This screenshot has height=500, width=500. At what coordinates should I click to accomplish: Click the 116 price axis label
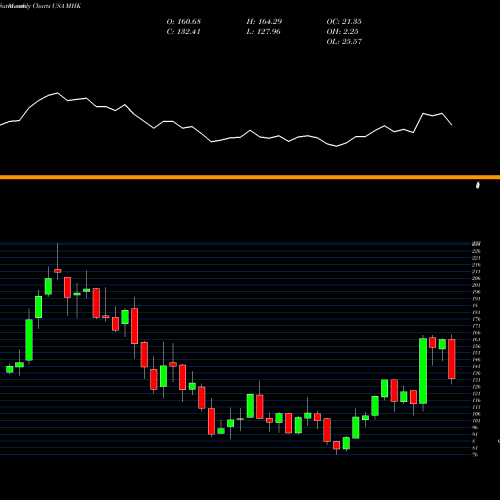point(476,400)
